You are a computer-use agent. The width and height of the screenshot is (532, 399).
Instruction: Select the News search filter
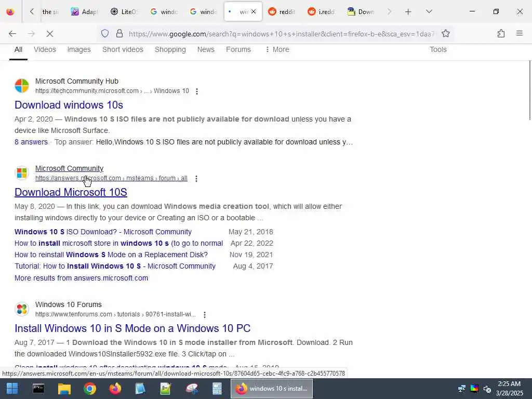206,49
